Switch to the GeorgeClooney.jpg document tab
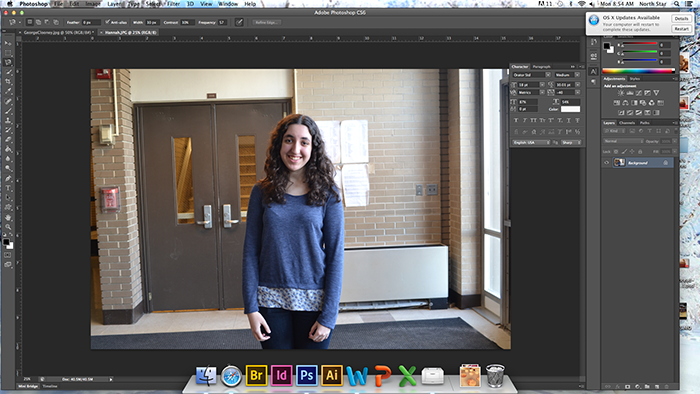 pos(57,33)
